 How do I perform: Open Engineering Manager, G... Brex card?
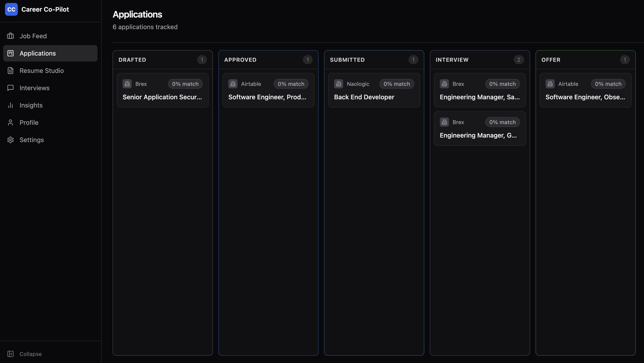coord(478,135)
